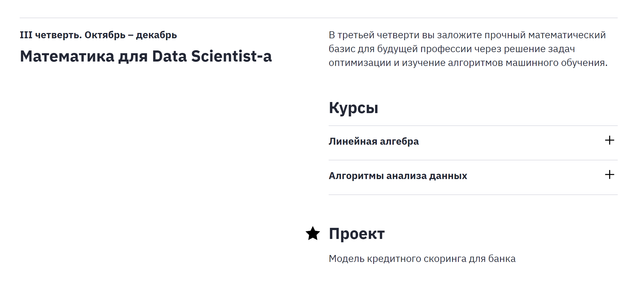Click the top horizontal separator line
644x288 pixels.
(x=318, y=18)
